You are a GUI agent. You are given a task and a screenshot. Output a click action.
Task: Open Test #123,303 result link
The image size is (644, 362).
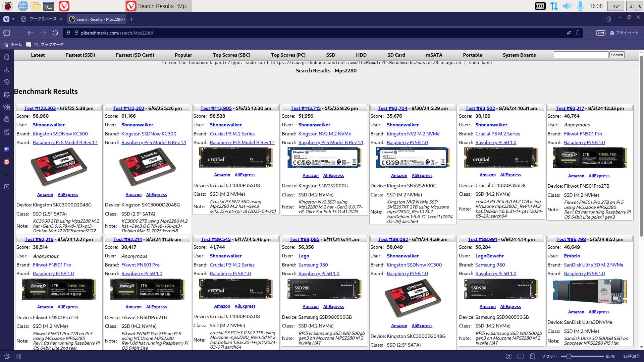pos(40,108)
